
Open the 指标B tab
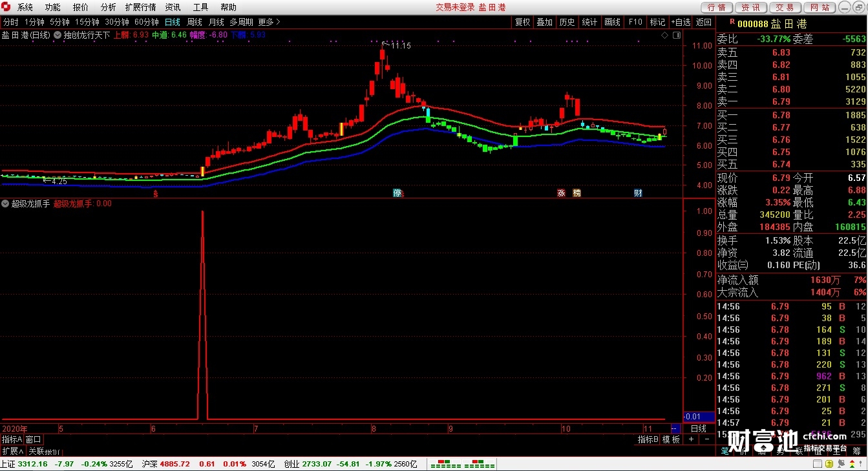pos(648,439)
